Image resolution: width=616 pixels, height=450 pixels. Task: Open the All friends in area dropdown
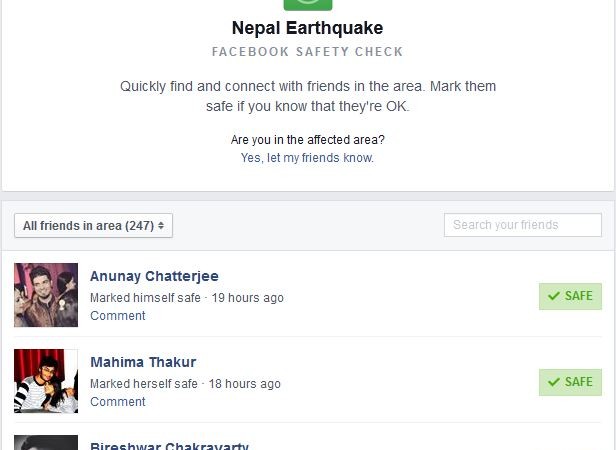click(94, 226)
